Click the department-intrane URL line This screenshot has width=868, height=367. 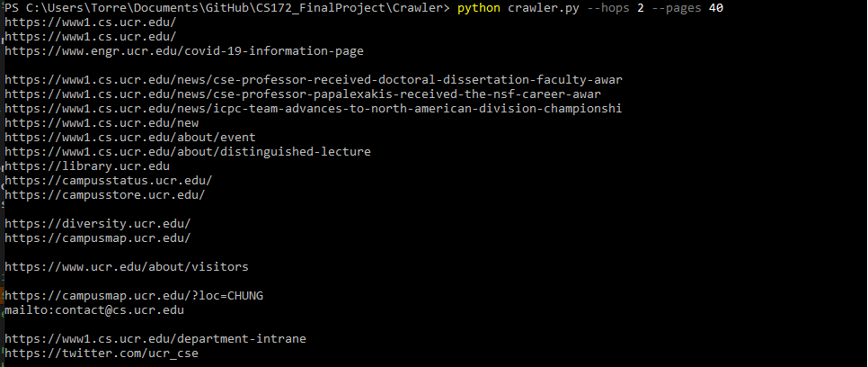click(x=155, y=339)
